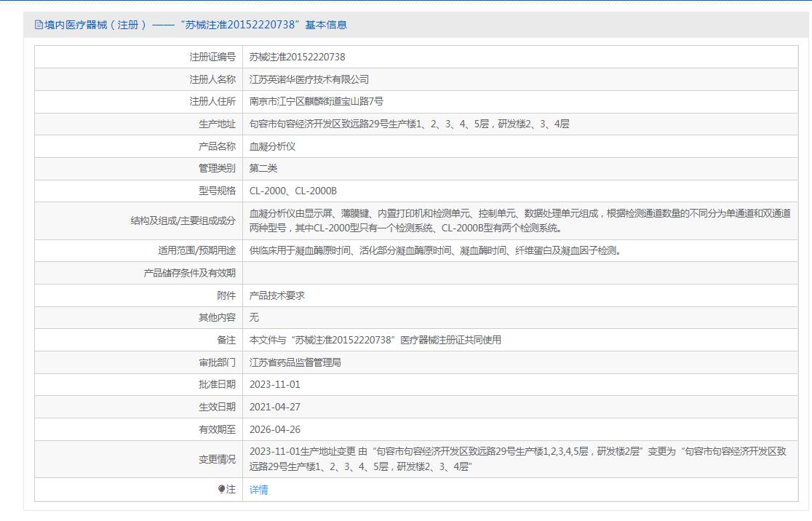Image resolution: width=812 pixels, height=521 pixels.
Task: Click the 适用范围/预期用途 description text
Action: (x=436, y=251)
